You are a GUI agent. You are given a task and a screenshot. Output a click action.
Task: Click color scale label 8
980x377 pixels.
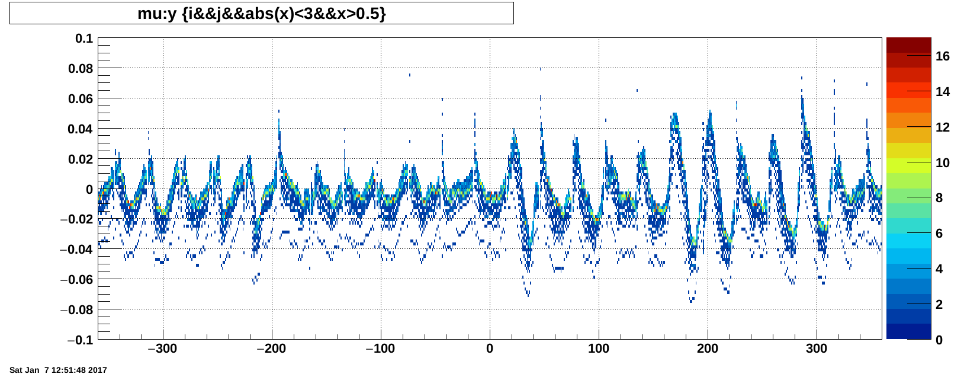pyautogui.click(x=939, y=198)
